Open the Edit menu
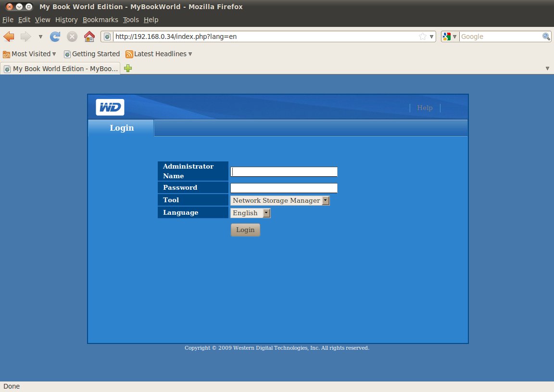 (24, 20)
